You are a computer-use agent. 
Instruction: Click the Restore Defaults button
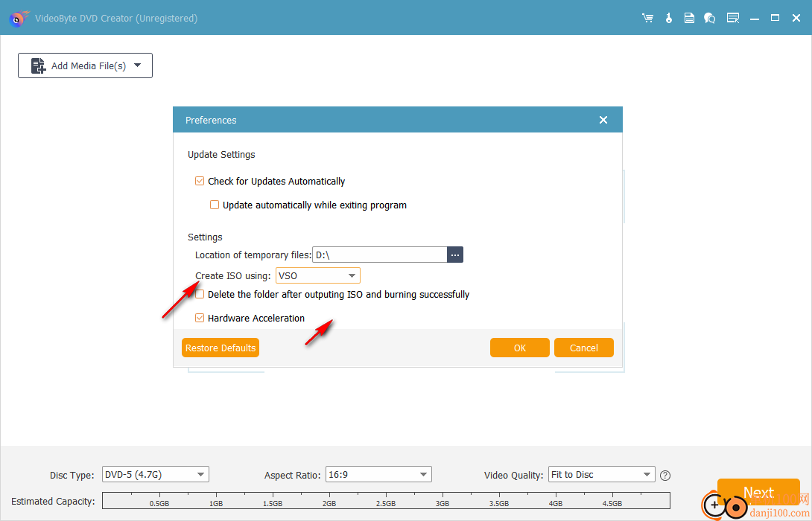coord(221,348)
